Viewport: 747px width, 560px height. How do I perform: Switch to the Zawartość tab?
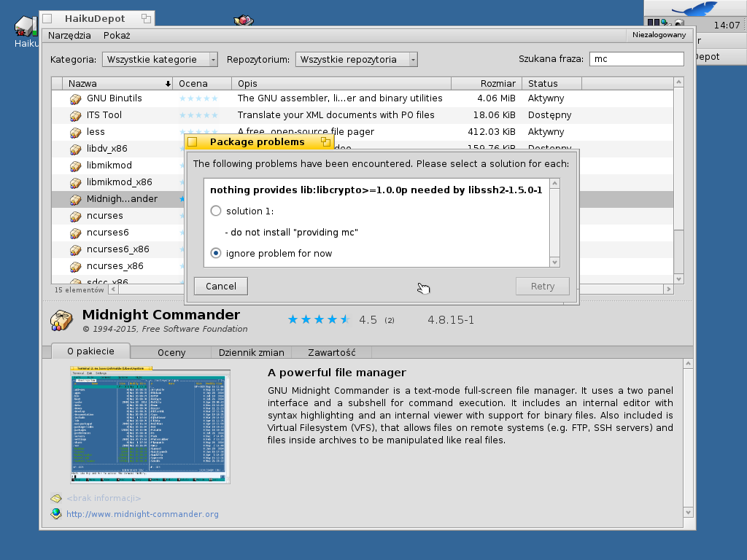332,352
